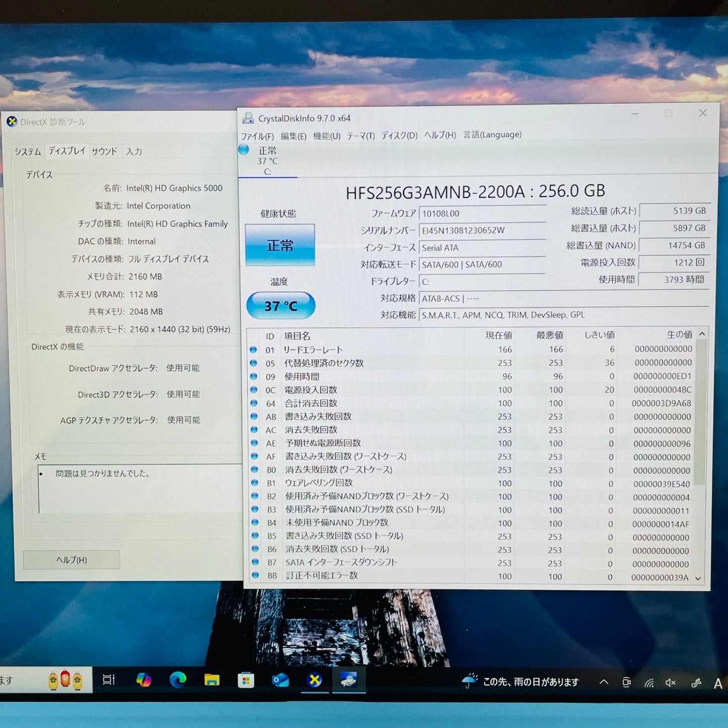Viewport: 728px width, 728px height.
Task: Switch to the システム tab in DirectX tool
Action: tap(28, 151)
